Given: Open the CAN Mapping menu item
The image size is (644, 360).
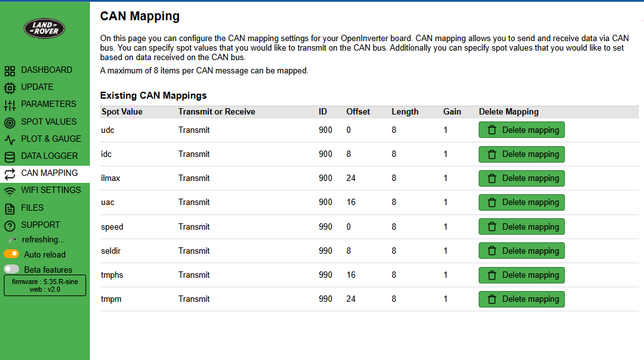Looking at the screenshot, I should [49, 173].
